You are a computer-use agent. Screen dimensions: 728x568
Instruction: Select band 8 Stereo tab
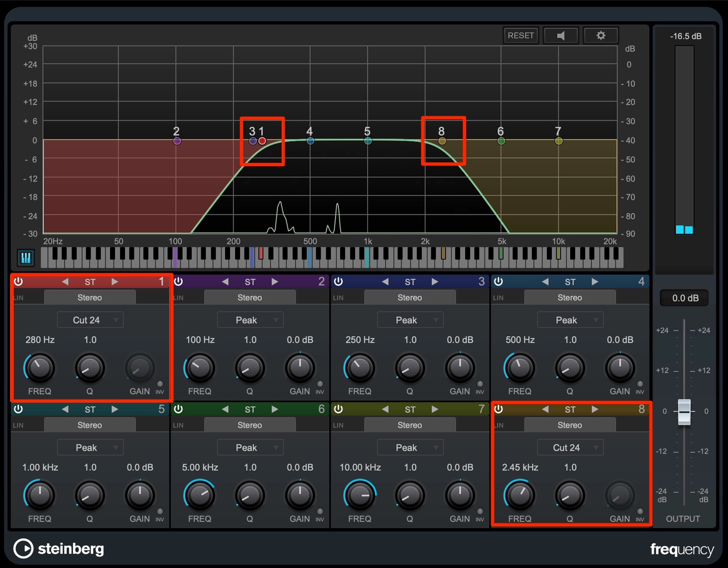(x=570, y=425)
